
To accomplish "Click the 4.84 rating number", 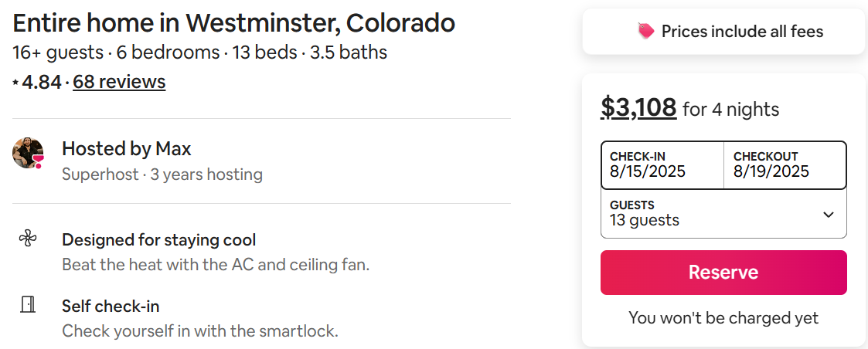I will 42,82.
